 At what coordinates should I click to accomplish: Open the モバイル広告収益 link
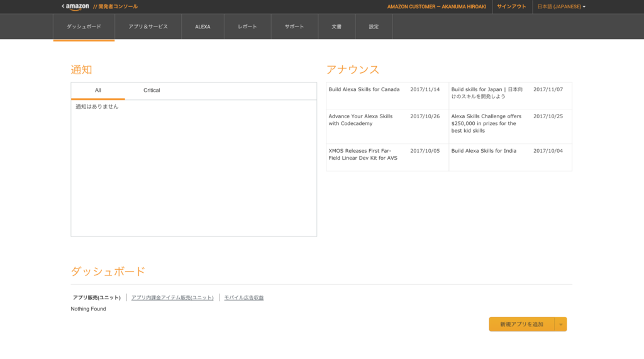tap(244, 297)
